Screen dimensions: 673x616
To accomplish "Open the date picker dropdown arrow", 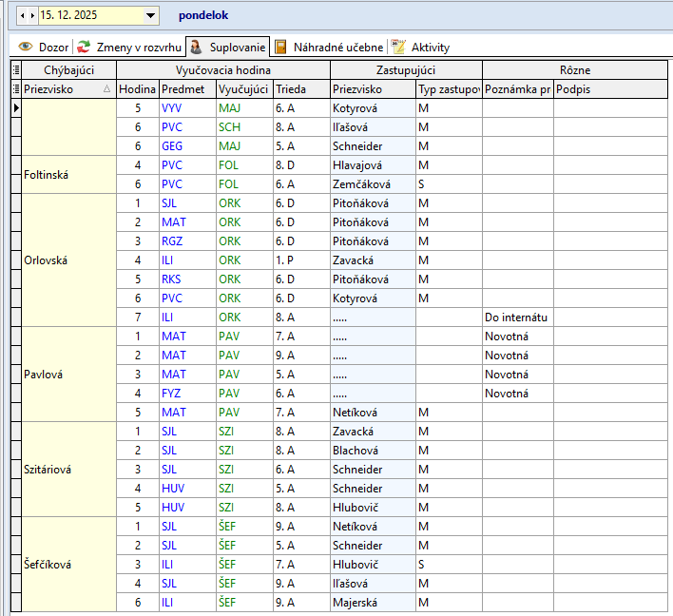I will point(151,15).
